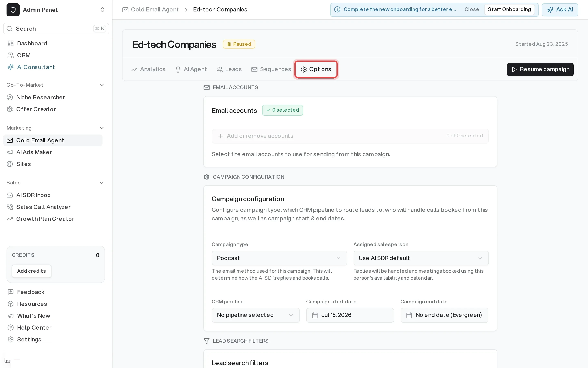Open CRM in the sidebar

[23, 55]
